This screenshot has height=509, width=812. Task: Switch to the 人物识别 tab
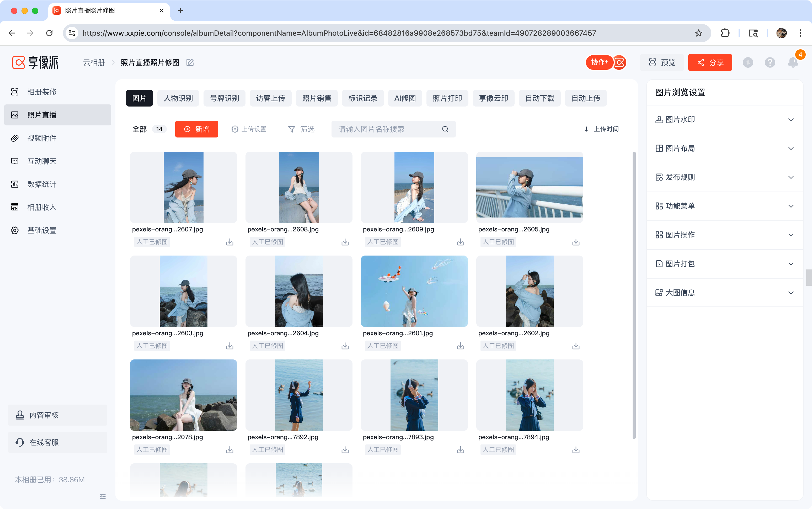tap(178, 98)
